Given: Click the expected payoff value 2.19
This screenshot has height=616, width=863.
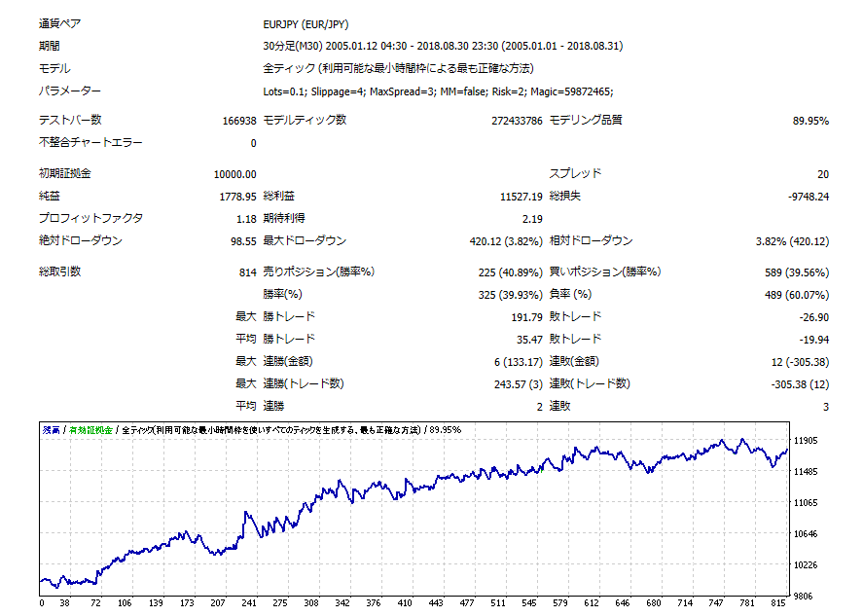Looking at the screenshot, I should [532, 219].
